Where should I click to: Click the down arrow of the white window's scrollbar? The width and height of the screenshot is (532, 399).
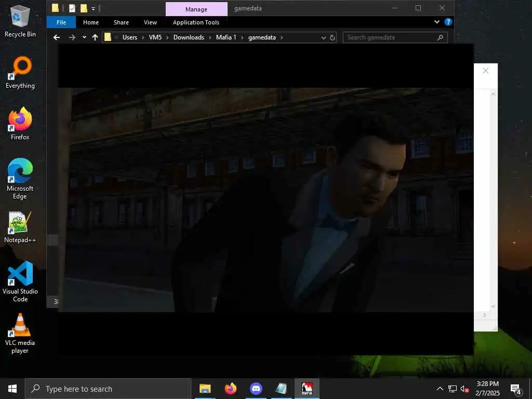point(493,306)
